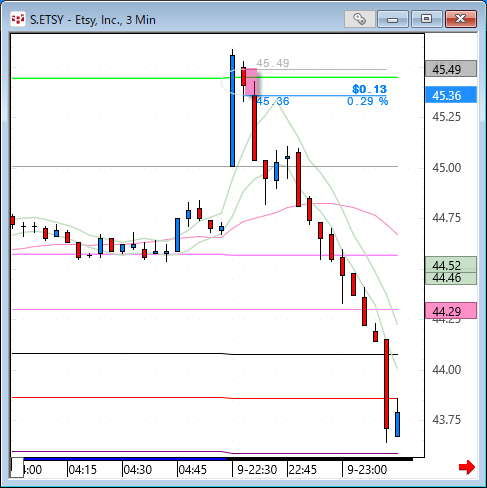Click the 9-22:30 time axis label
The image size is (487, 488).
point(257,470)
